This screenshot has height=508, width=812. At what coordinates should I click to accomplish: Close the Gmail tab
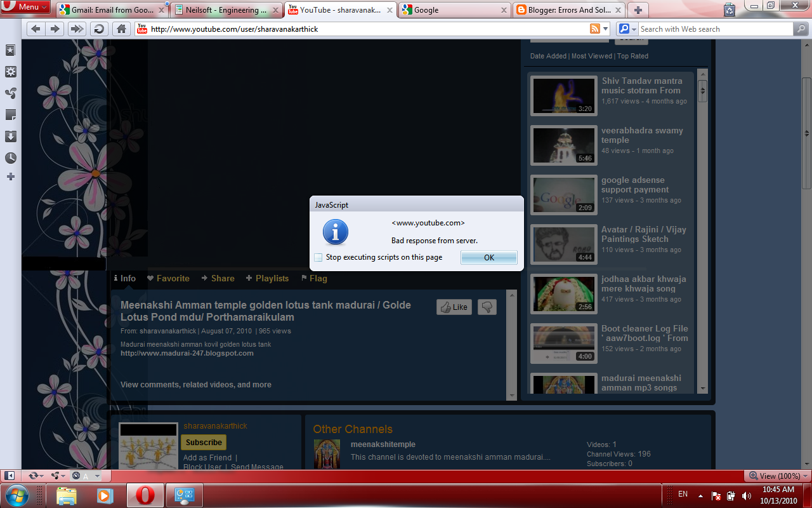(162, 10)
